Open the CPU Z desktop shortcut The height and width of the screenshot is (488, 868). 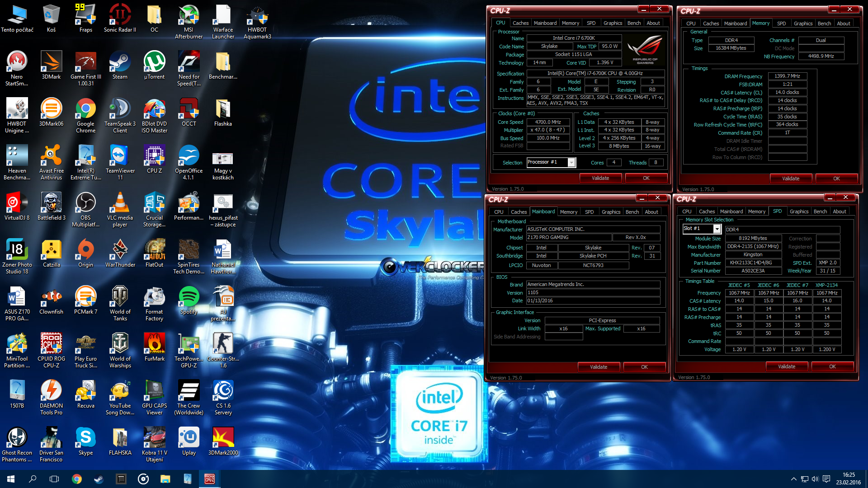click(154, 160)
